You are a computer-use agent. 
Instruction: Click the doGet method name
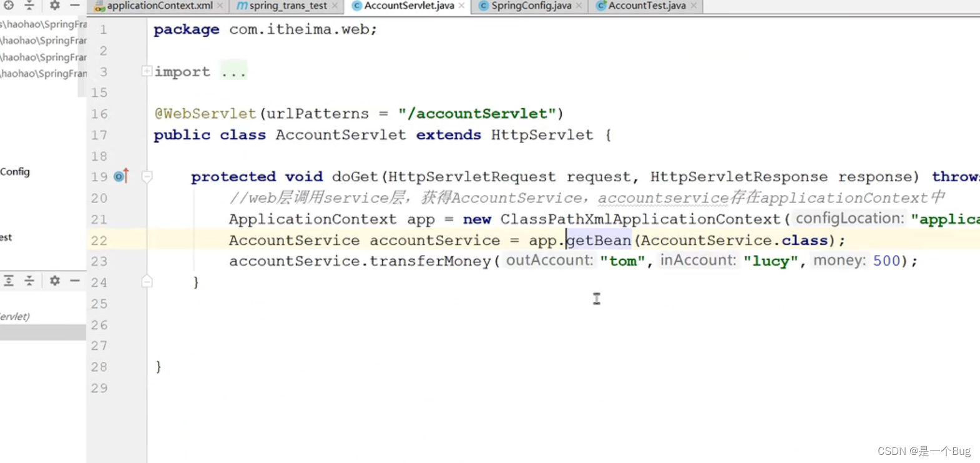point(355,177)
